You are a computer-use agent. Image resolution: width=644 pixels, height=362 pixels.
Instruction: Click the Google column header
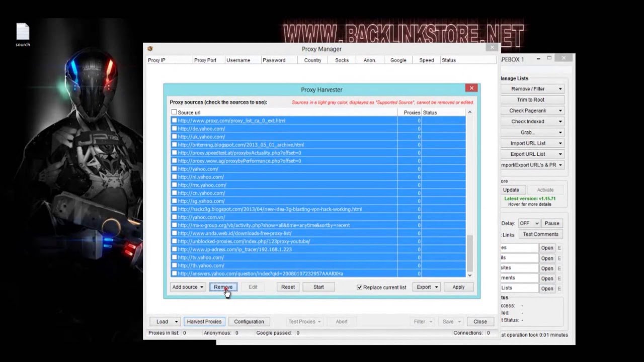[x=398, y=60]
